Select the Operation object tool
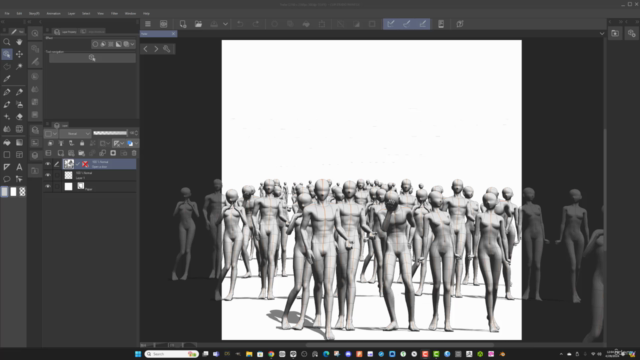Image resolution: width=640 pixels, height=360 pixels. tap(7, 54)
